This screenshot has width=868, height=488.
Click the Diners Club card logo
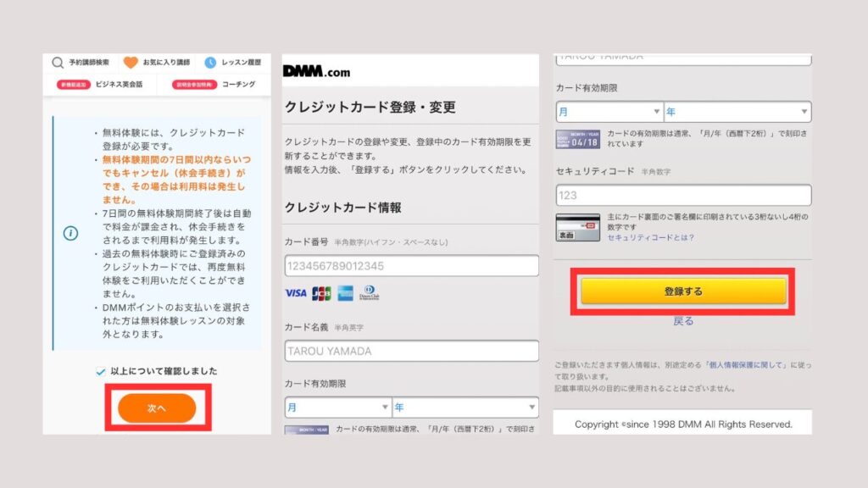(x=370, y=292)
